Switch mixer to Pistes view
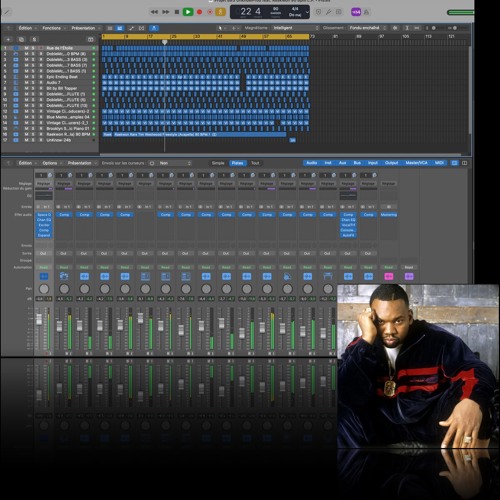This screenshot has height=500, width=500. tap(237, 163)
